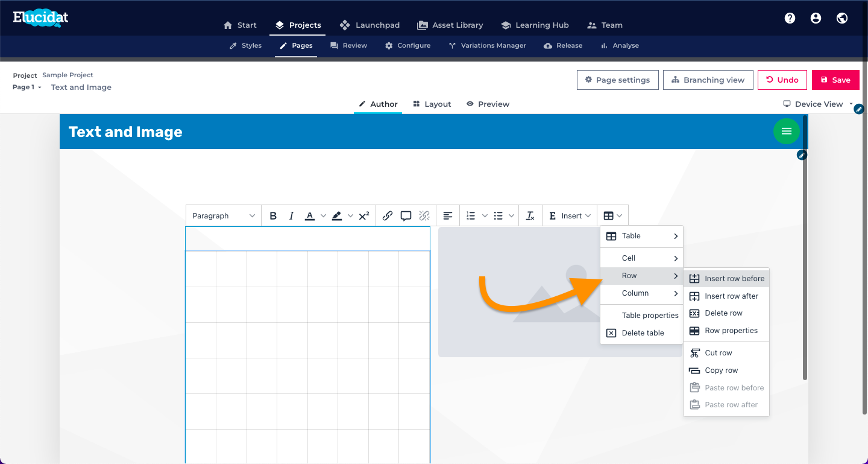Choose Insert row after
This screenshot has width=868, height=464.
click(x=726, y=296)
